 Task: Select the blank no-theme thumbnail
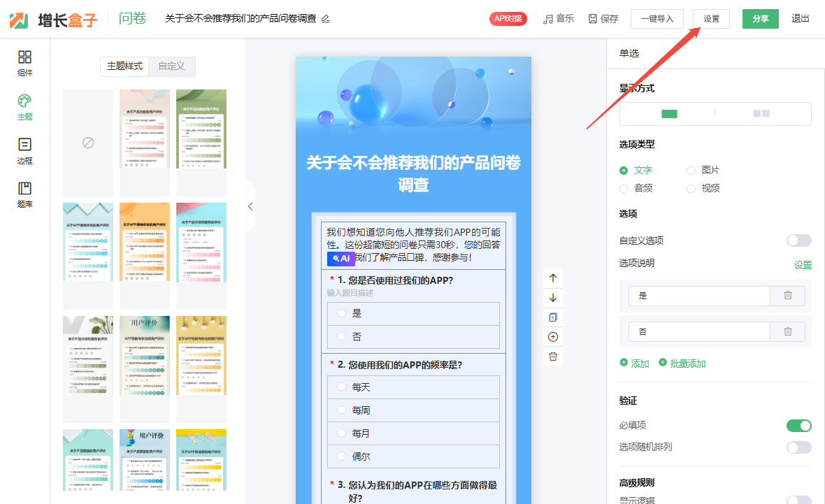(88, 143)
